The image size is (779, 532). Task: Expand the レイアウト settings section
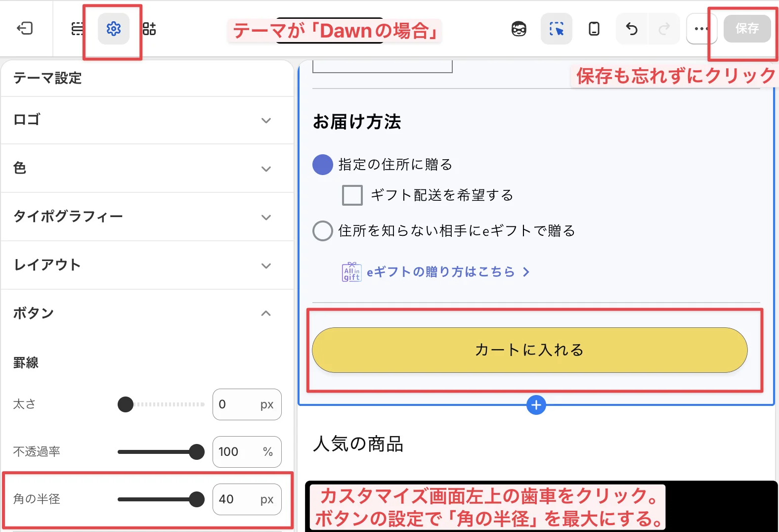coord(147,266)
